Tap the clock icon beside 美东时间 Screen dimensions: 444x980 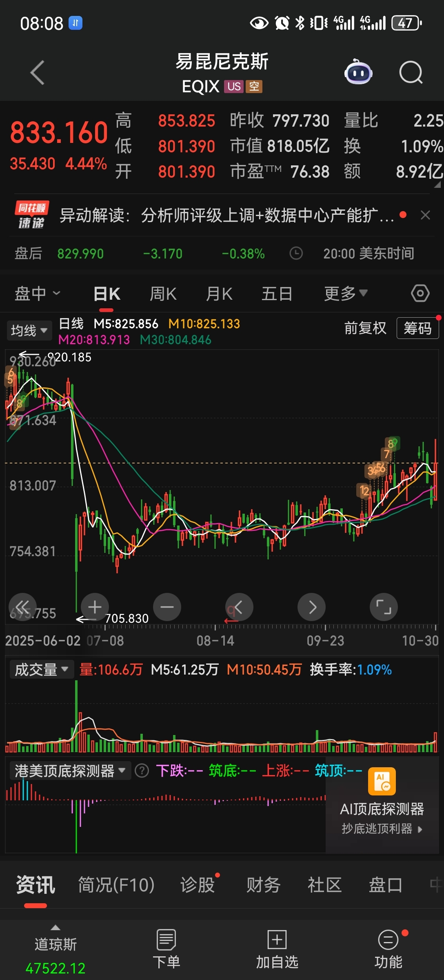[296, 253]
